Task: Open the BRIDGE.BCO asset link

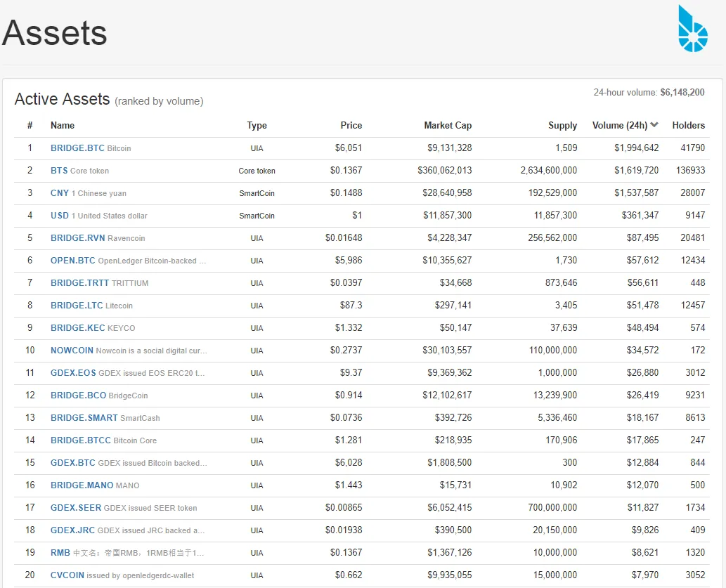Action: tap(78, 396)
